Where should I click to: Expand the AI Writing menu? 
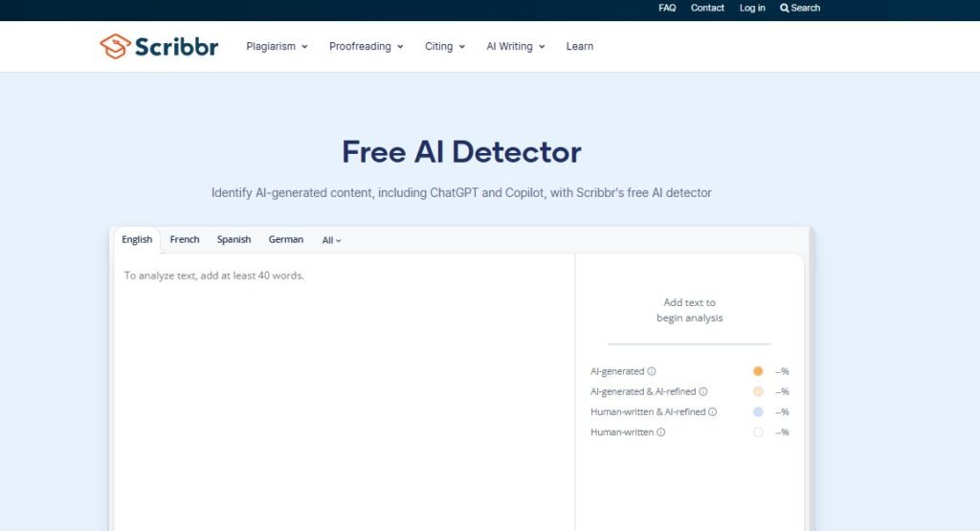click(x=516, y=46)
